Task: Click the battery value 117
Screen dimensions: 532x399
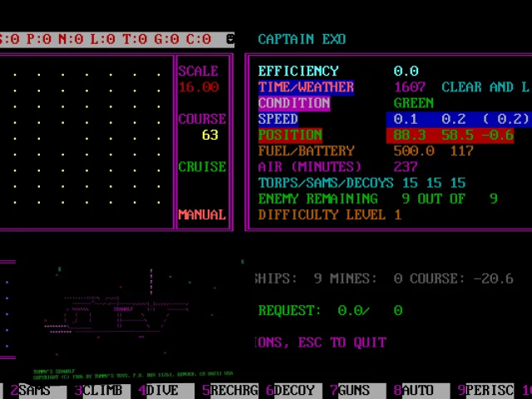Action: coord(461,151)
